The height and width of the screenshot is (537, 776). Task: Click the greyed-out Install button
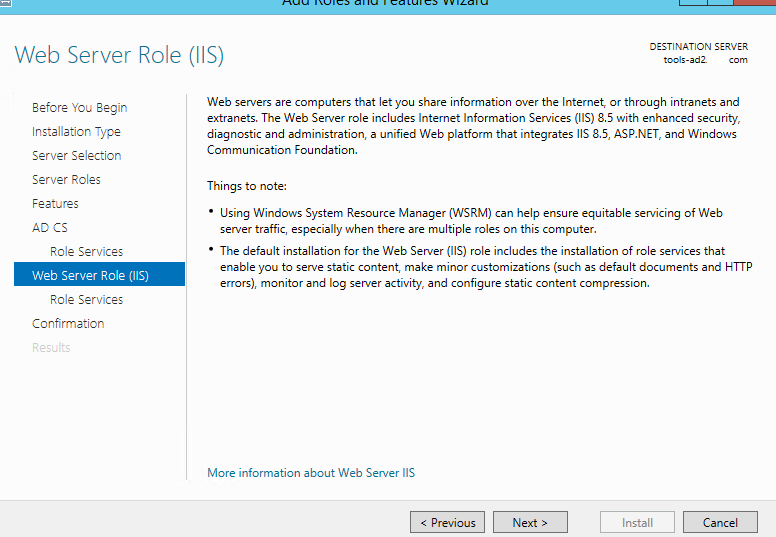(637, 522)
